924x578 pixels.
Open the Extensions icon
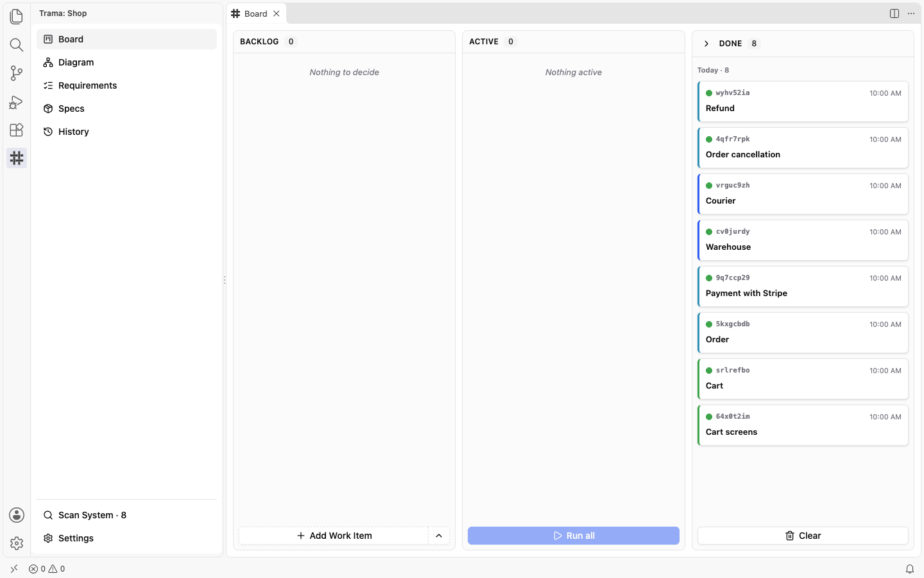pos(17,130)
